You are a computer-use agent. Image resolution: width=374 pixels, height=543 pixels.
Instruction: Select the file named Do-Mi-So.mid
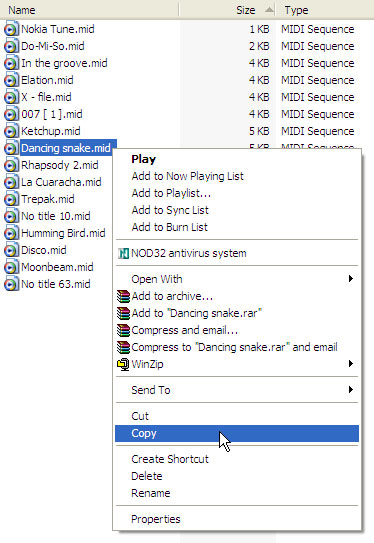click(x=53, y=46)
